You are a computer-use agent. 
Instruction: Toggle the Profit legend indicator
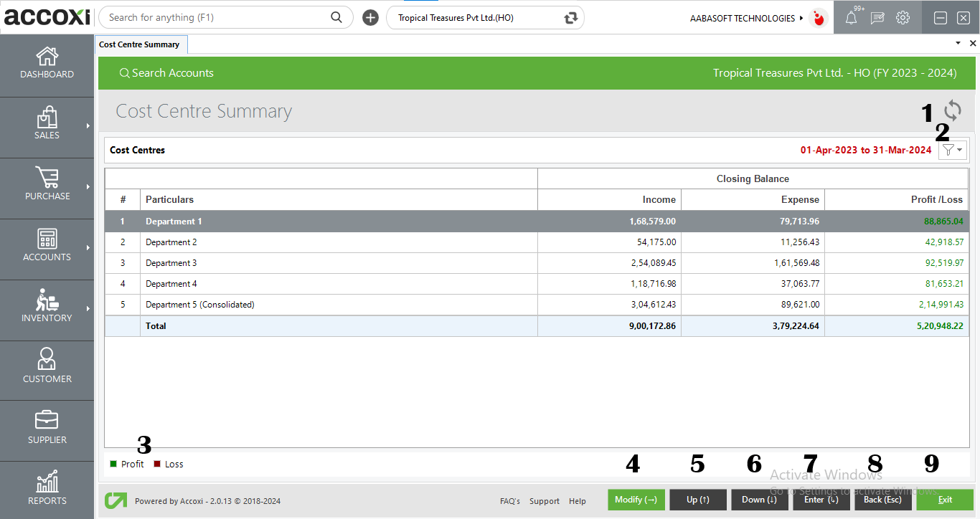113,464
